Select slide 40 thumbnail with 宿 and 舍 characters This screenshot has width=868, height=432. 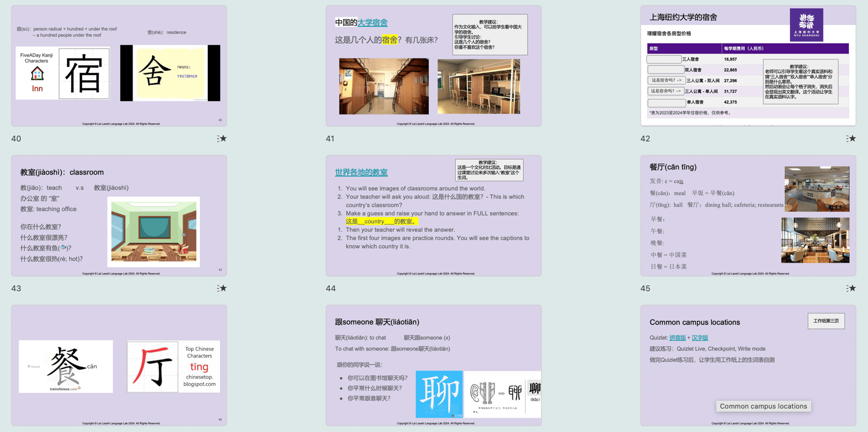pos(119,66)
